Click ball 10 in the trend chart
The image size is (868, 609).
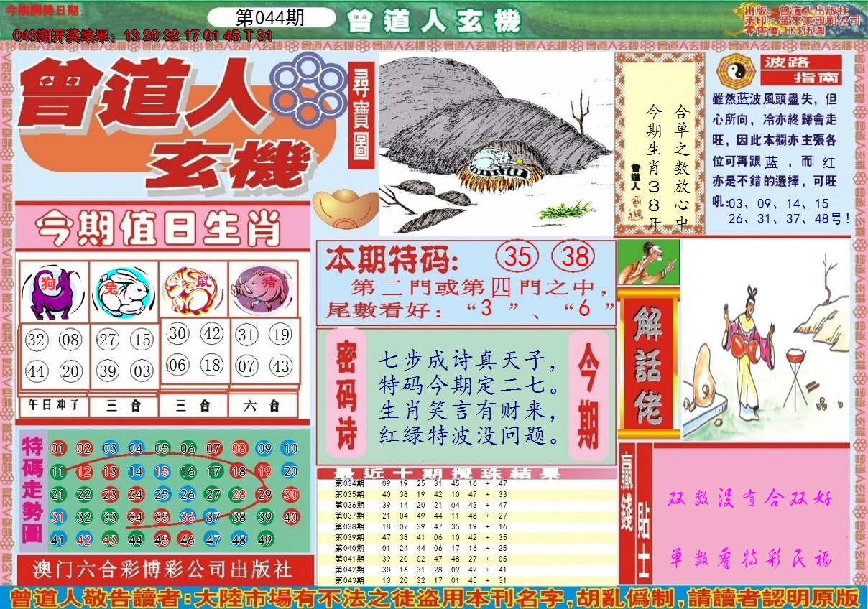(290, 449)
